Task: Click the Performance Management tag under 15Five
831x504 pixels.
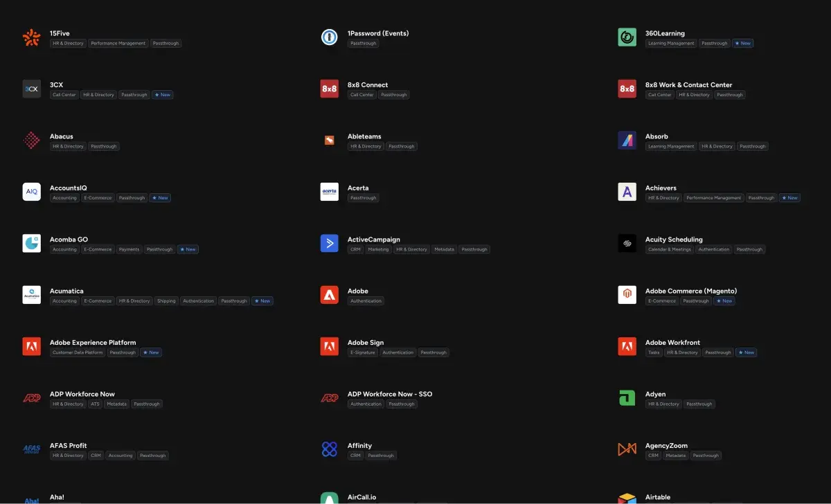Action: point(118,44)
